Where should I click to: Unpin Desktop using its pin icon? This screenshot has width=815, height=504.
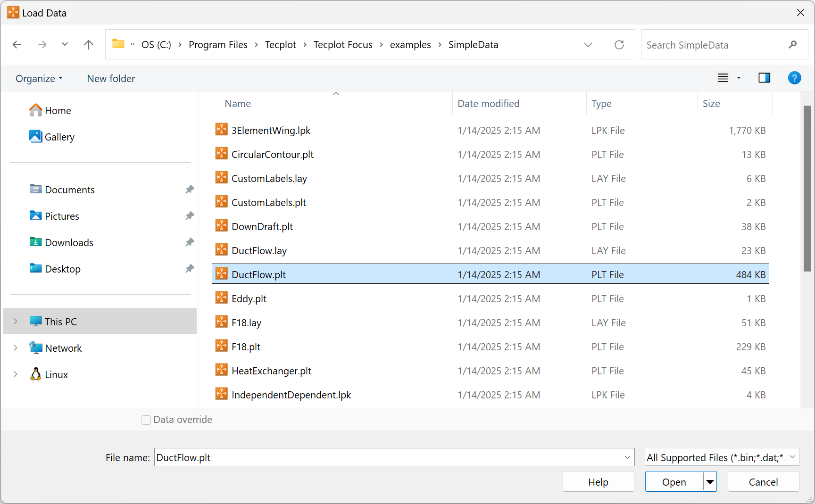[x=190, y=269]
